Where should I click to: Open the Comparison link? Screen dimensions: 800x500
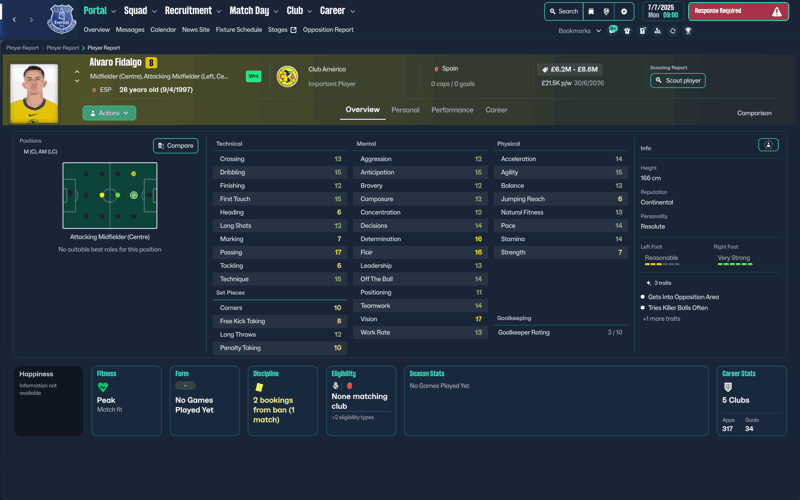click(x=754, y=113)
